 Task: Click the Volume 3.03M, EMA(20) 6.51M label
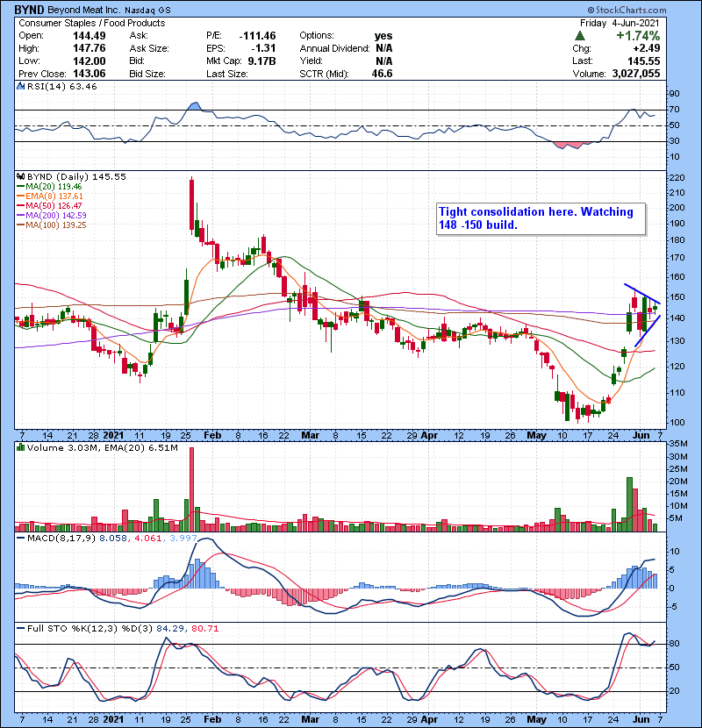coord(102,447)
